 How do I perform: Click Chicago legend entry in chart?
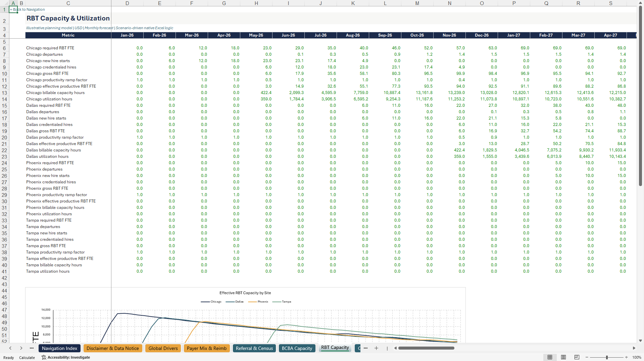tap(211, 302)
